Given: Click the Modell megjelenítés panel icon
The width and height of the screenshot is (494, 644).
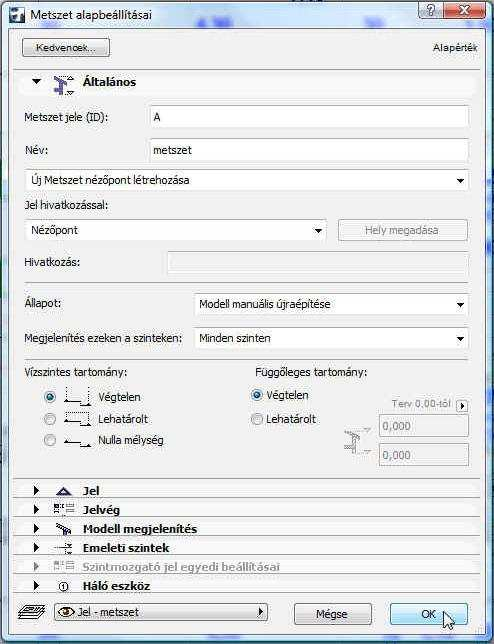Looking at the screenshot, I should [64, 529].
